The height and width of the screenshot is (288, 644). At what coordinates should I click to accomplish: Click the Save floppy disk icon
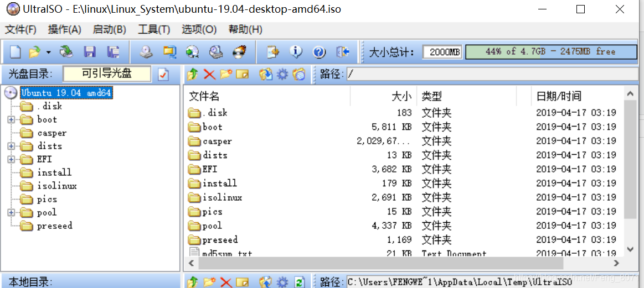coord(90,52)
